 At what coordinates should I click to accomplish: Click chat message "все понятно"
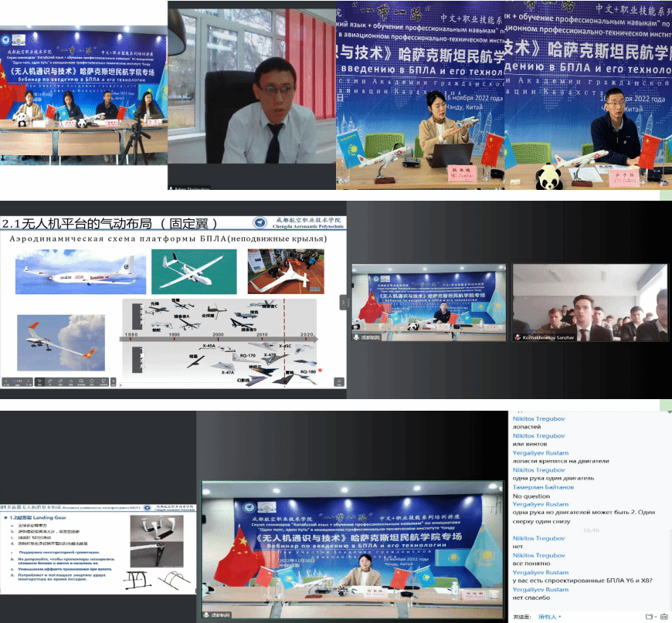pos(531,564)
